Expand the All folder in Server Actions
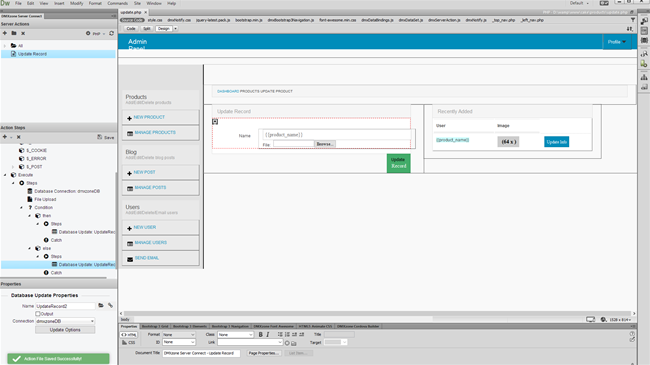 5,46
